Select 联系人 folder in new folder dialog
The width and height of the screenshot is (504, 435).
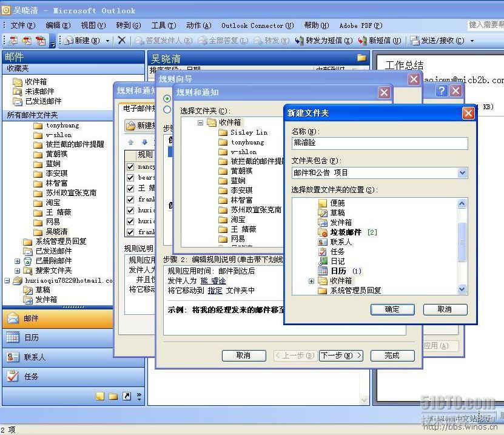[335, 242]
